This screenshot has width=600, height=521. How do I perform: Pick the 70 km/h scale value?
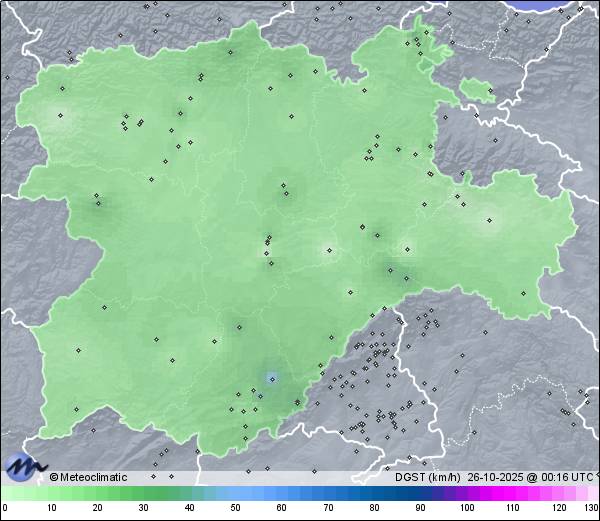pyautogui.click(x=328, y=508)
